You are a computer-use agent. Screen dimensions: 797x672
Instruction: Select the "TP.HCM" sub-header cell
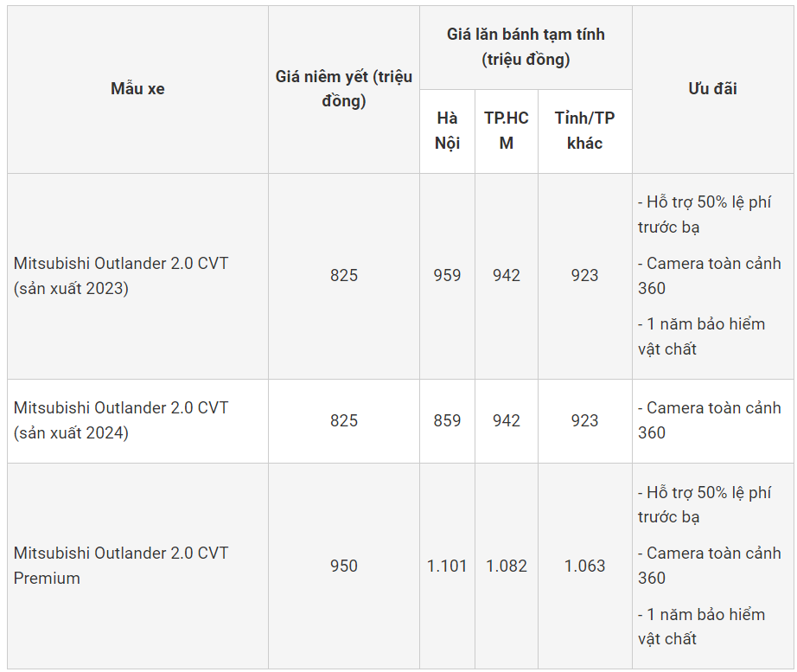click(507, 131)
